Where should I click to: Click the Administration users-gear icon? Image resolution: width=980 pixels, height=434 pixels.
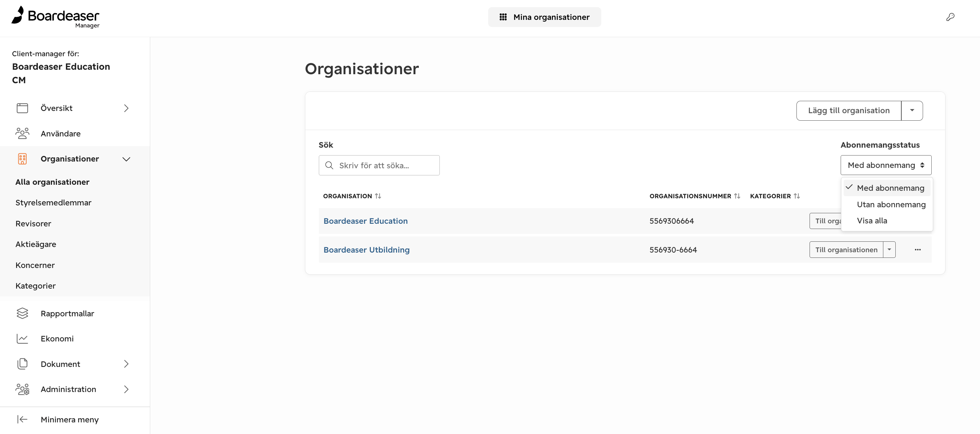[22, 389]
